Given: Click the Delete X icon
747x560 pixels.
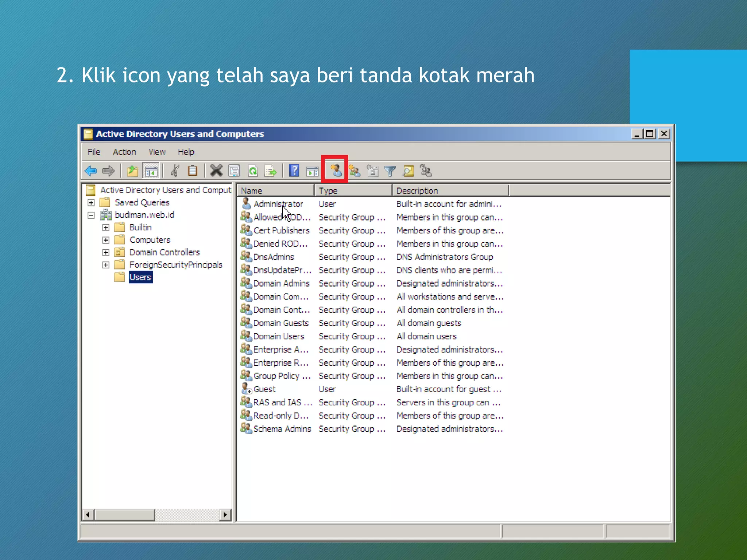Looking at the screenshot, I should (216, 171).
